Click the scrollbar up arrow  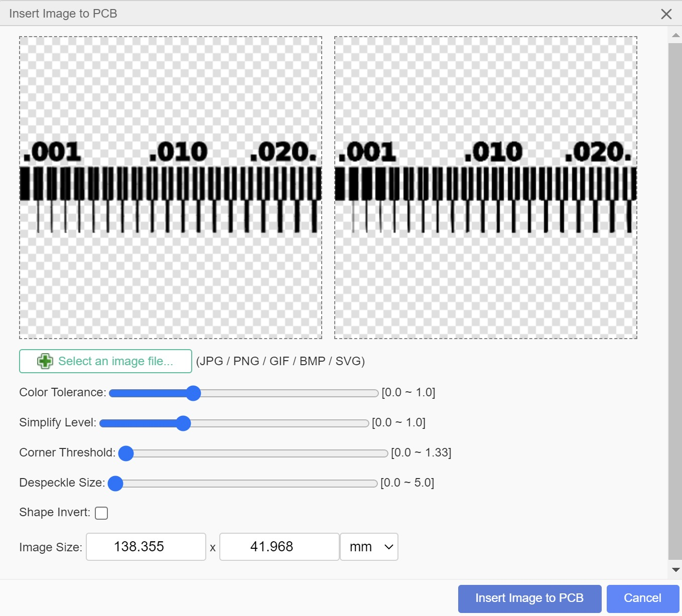tap(675, 35)
